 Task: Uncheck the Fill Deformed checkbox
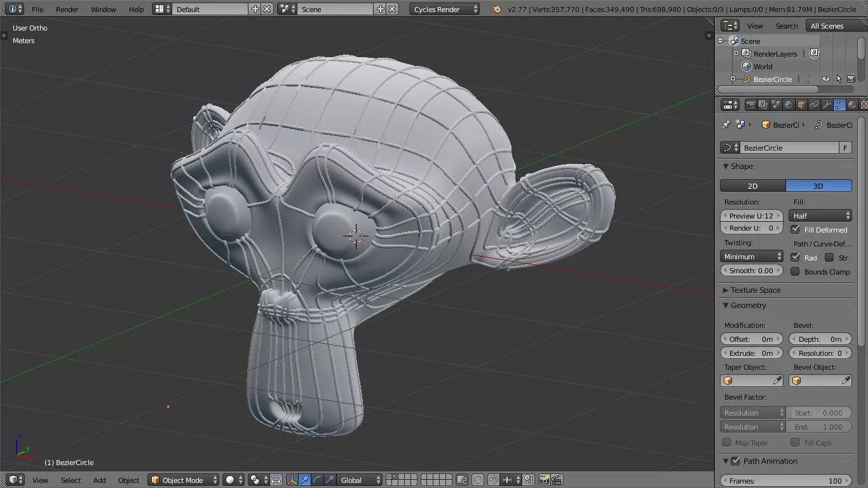[x=795, y=229]
